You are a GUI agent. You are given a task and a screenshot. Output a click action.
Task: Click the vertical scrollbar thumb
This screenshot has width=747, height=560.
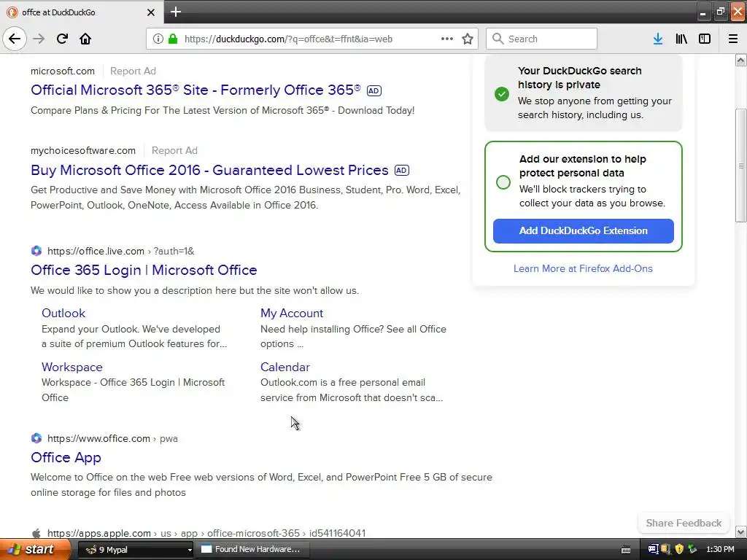click(740, 166)
